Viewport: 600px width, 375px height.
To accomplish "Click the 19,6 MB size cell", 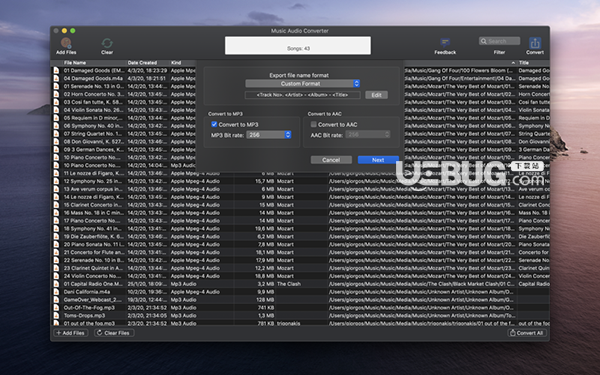I will point(265,228).
